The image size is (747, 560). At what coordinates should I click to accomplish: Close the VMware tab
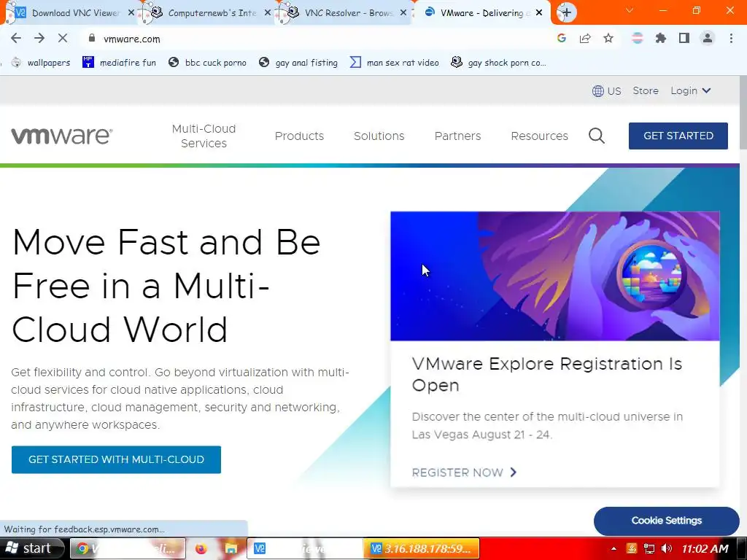[539, 13]
